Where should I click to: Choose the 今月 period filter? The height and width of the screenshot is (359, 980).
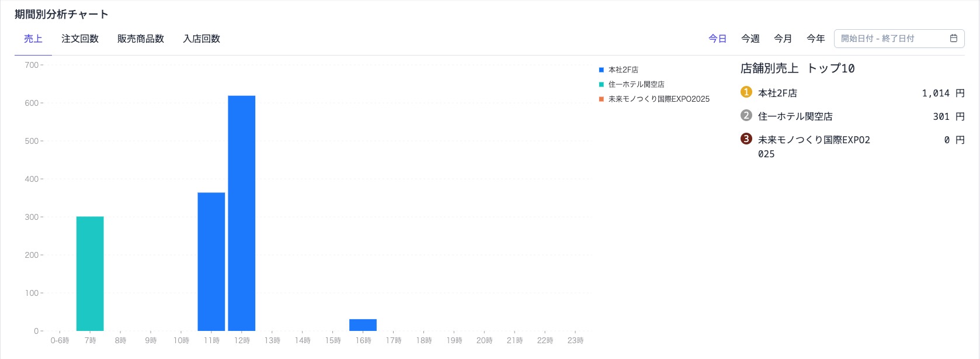(x=783, y=39)
